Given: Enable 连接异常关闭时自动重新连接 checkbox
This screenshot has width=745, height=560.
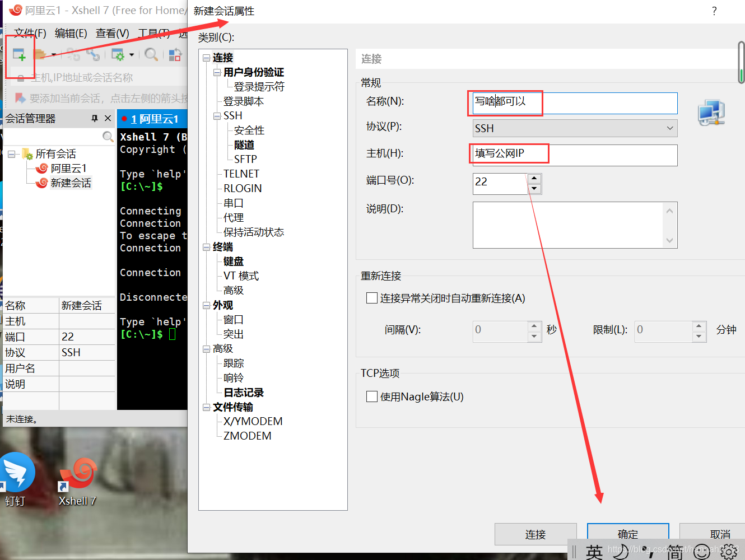Looking at the screenshot, I should pos(372,298).
